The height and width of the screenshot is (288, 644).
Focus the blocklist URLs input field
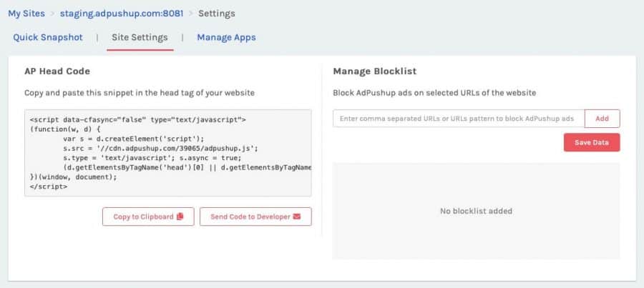459,119
